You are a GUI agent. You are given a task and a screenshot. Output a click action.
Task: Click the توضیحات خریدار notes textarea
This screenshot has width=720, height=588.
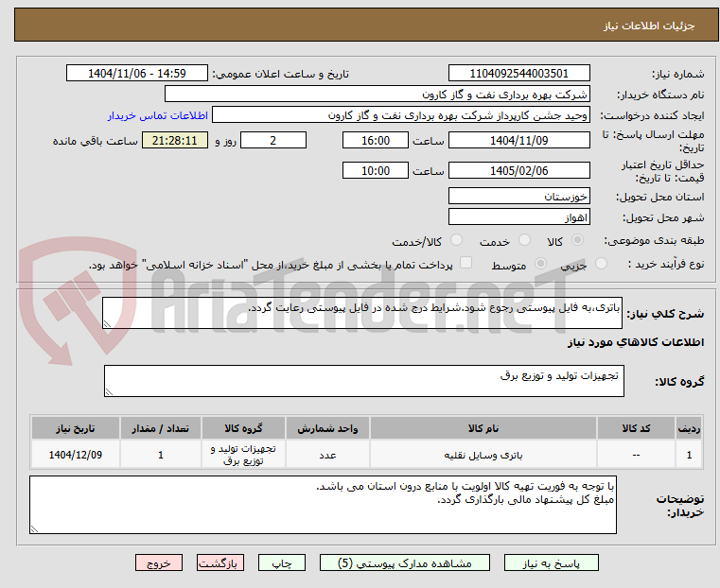[323, 505]
